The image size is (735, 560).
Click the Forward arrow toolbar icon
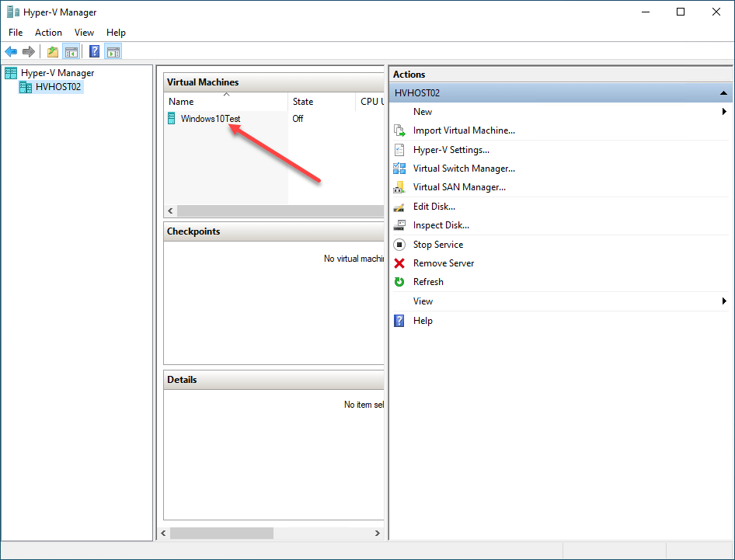click(x=29, y=51)
